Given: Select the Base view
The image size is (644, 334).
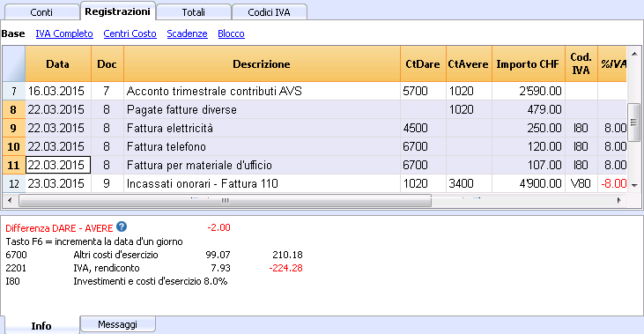Looking at the screenshot, I should [x=13, y=33].
